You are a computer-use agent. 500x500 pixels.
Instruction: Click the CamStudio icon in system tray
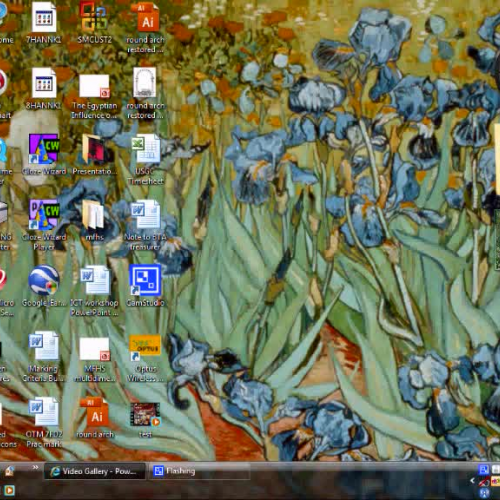483,470
